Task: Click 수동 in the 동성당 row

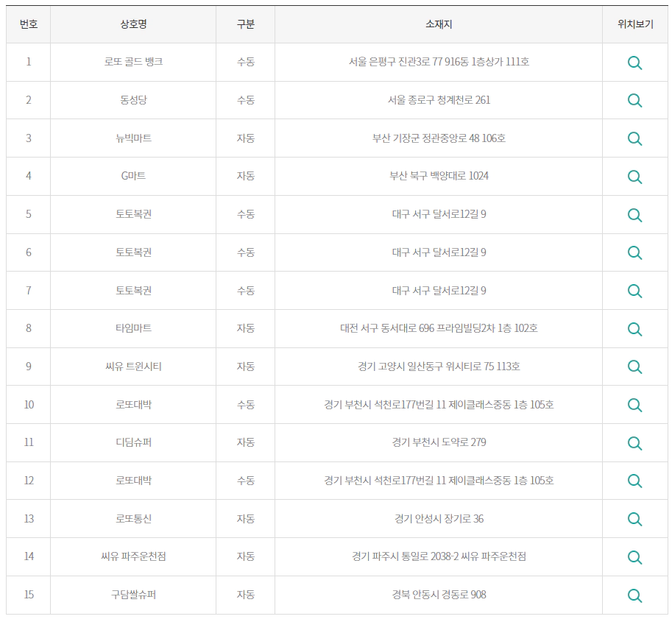Action: coord(246,100)
